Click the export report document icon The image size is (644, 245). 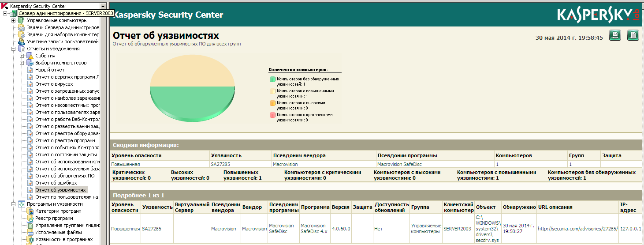[633, 35]
